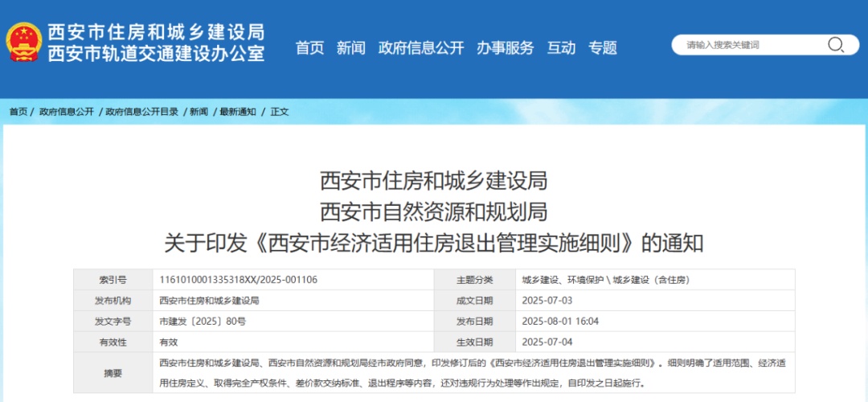Click the written date 2025-07-03
Viewport: 868px width, 402px height.
click(x=547, y=301)
